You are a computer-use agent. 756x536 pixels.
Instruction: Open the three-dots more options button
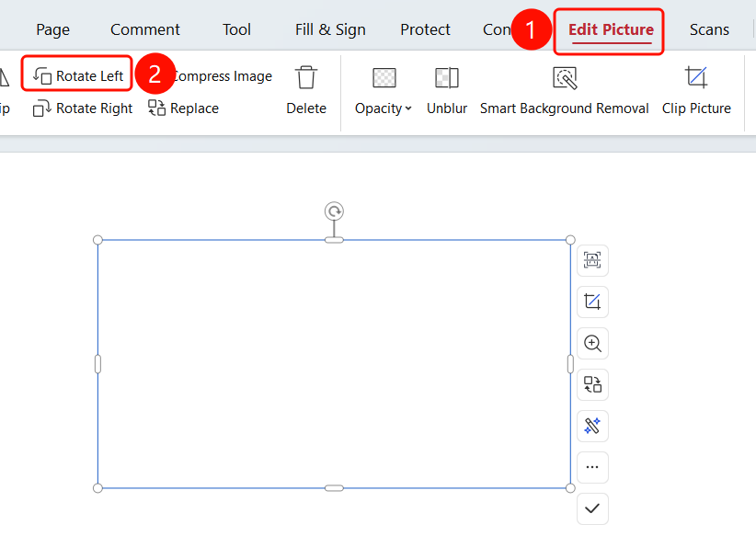coord(592,467)
